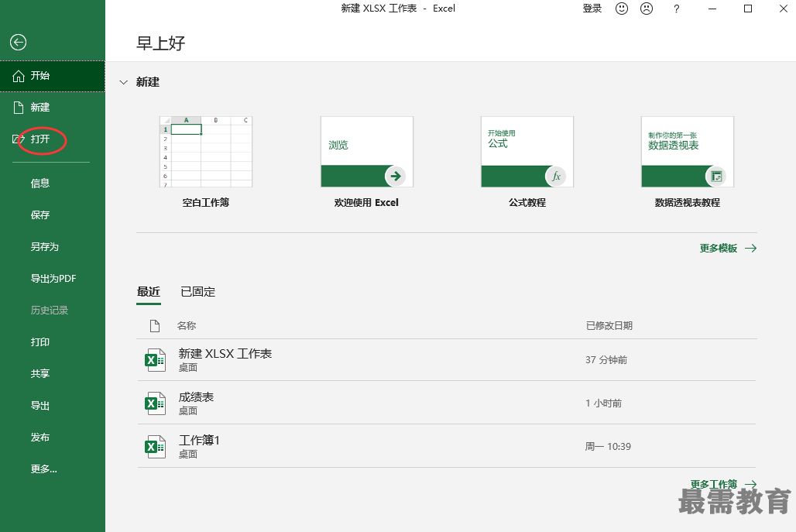
Task: Click the frowning face feedback icon
Action: click(x=647, y=9)
